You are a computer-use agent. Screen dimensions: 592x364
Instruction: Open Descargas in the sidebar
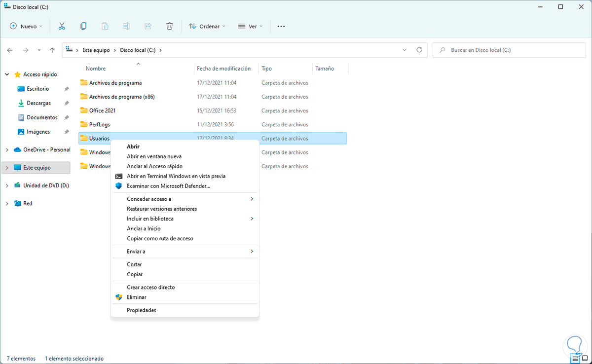coord(38,103)
